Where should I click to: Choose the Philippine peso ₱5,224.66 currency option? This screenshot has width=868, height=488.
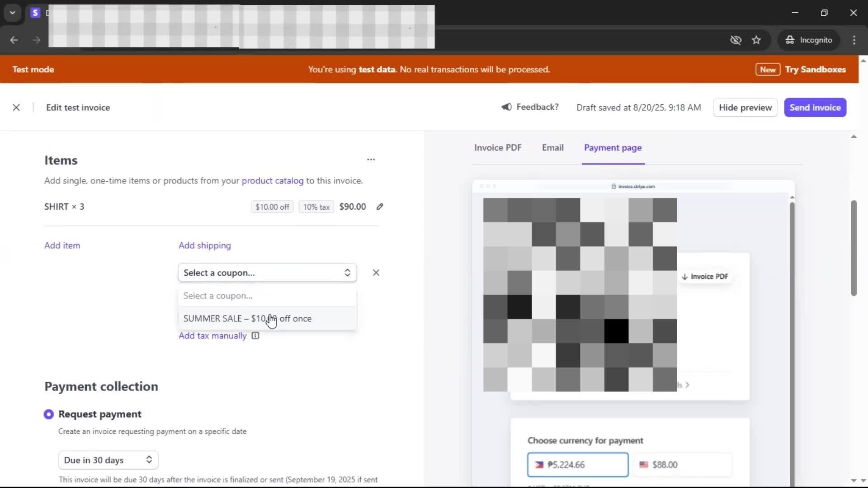tap(577, 465)
